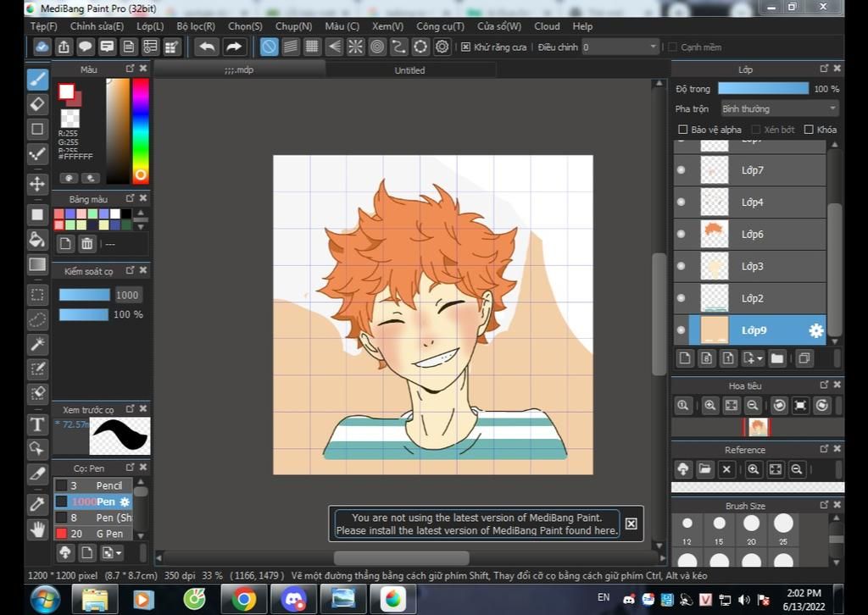Select the Brush tool in the left toolbar
Image resolution: width=868 pixels, height=615 pixels.
point(37,80)
